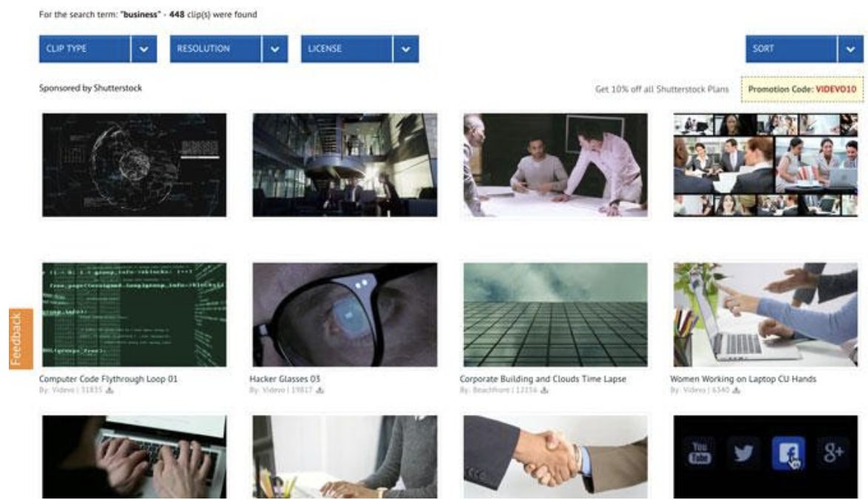Open the orange Feedback side tab
The height and width of the screenshot is (500, 868).
point(21,339)
